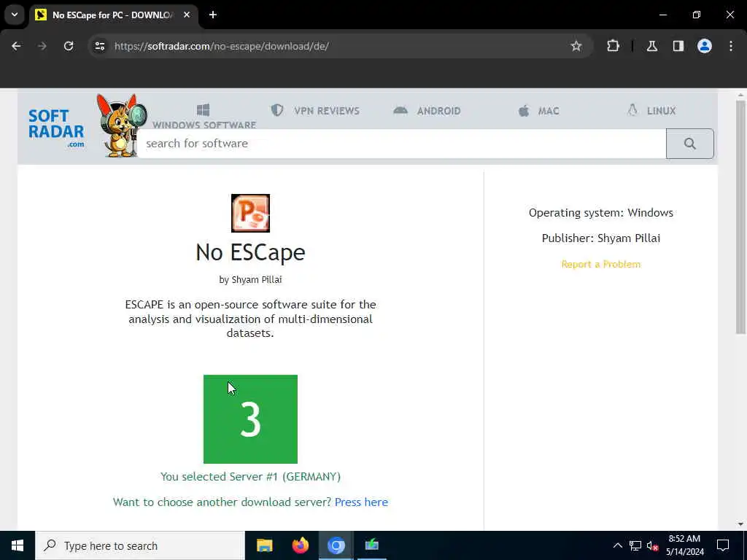Open the taskbar clock and date

[x=684, y=545]
